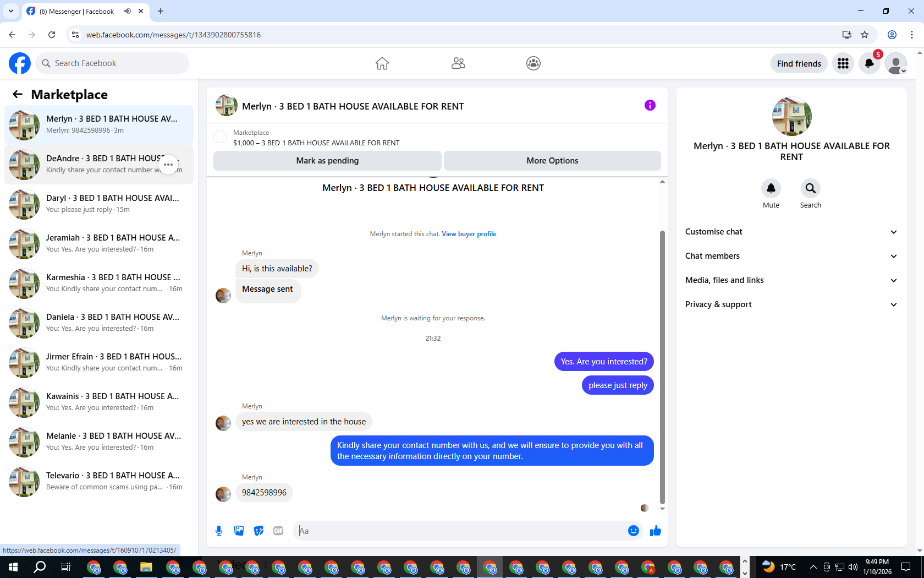Image resolution: width=924 pixels, height=578 pixels.
Task: Select the Messenger | Facebook tab
Action: pyautogui.click(x=86, y=11)
